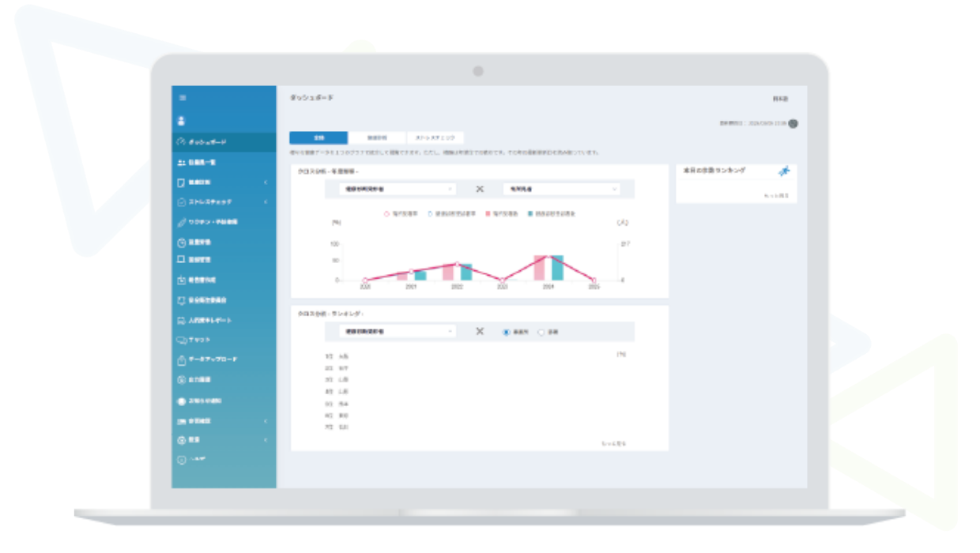Click the user avatar icon in sidebar
Screen dimensions: 980x553
tap(182, 121)
